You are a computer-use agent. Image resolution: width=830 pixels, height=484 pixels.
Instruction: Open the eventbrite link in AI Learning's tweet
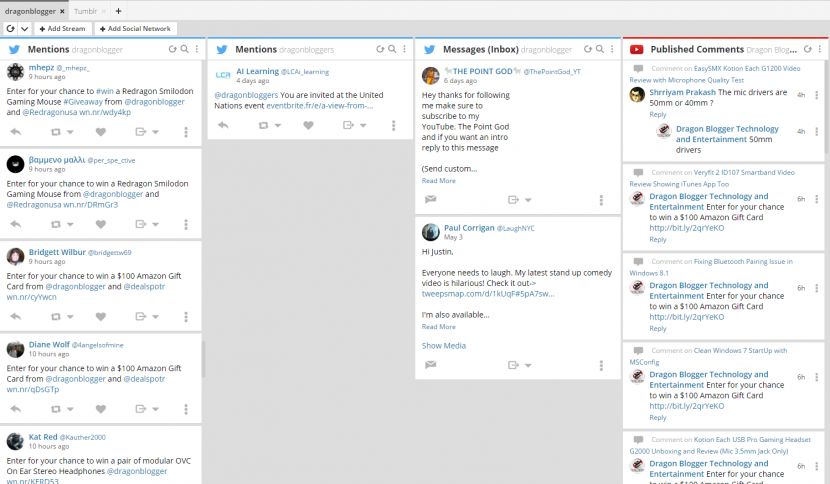click(319, 105)
